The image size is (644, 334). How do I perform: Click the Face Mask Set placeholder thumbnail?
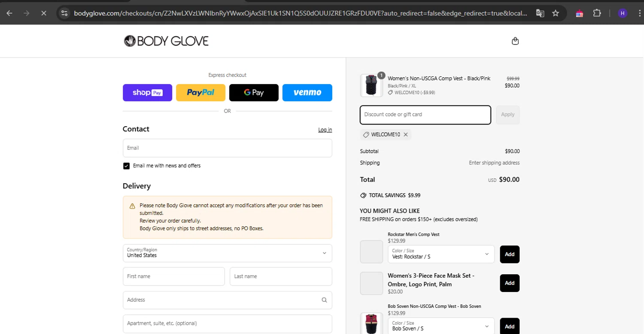(371, 283)
